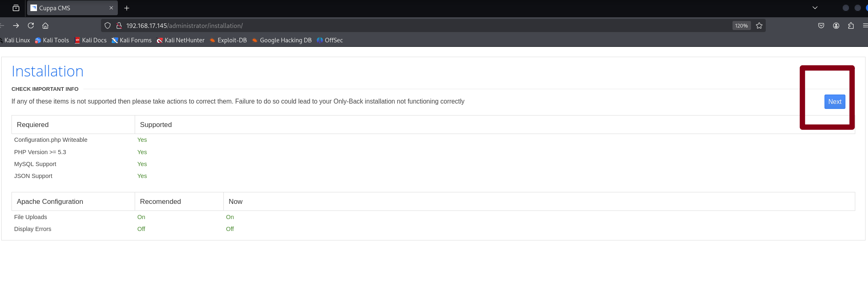868x298 pixels.
Task: Close the Cuppa CMS tab
Action: coord(111,8)
